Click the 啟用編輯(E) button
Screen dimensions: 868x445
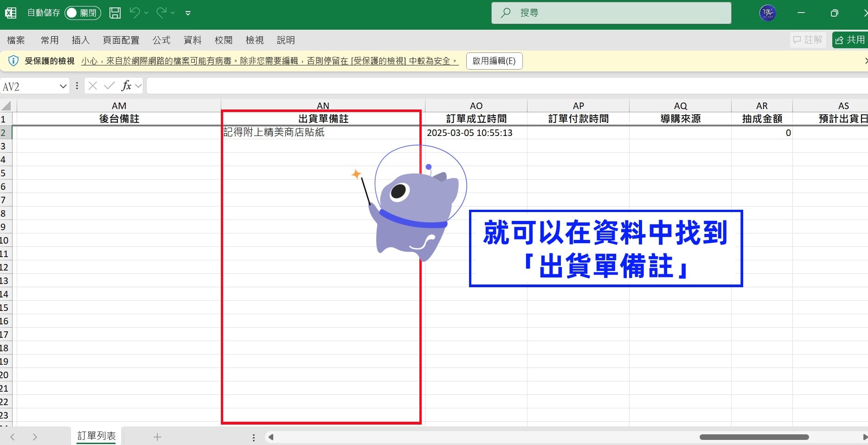click(494, 61)
